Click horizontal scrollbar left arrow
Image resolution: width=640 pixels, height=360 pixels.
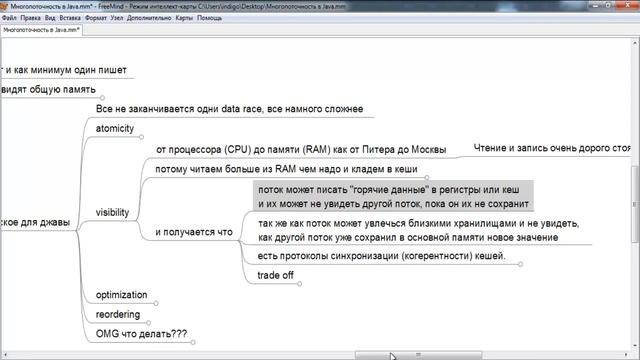tap(4, 355)
